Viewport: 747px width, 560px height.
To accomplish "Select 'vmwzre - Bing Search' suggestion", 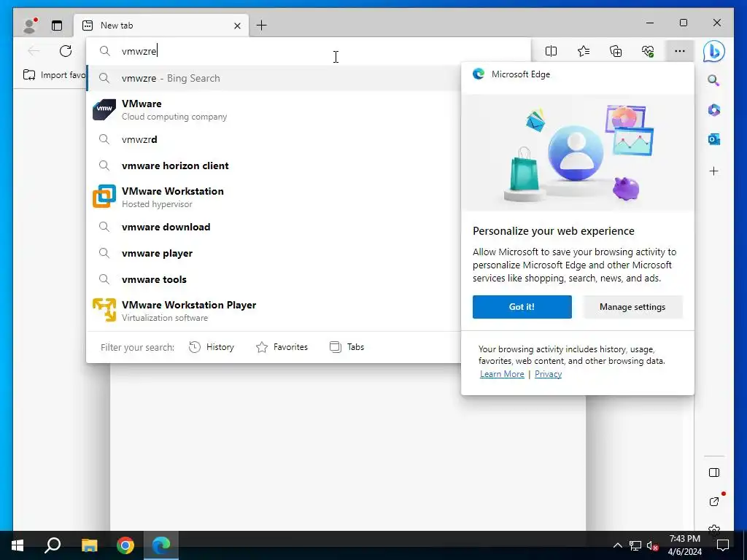I will [274, 78].
